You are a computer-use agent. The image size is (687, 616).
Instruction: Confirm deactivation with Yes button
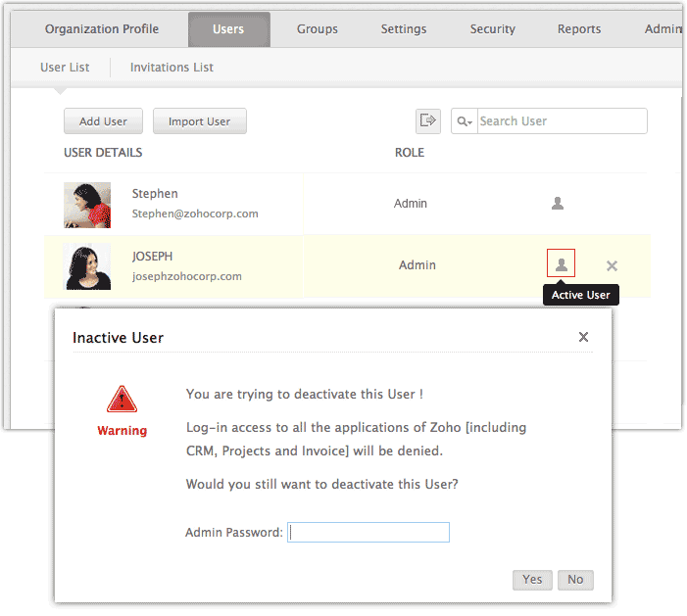pyautogui.click(x=532, y=580)
